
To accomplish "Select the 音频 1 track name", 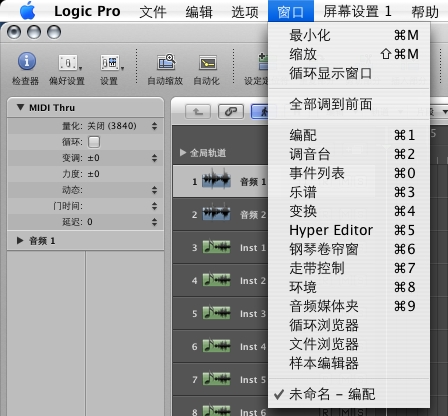I will (253, 182).
